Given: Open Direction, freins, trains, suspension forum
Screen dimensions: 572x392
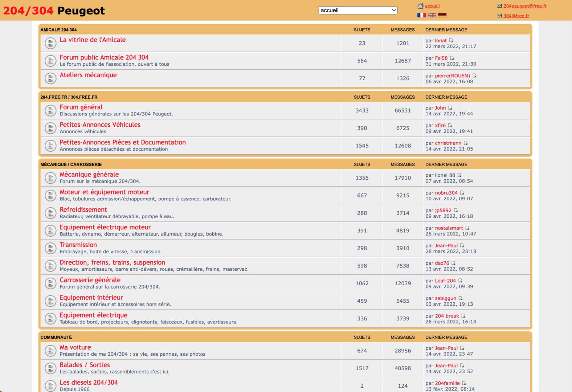Looking at the screenshot, I should [113, 262].
